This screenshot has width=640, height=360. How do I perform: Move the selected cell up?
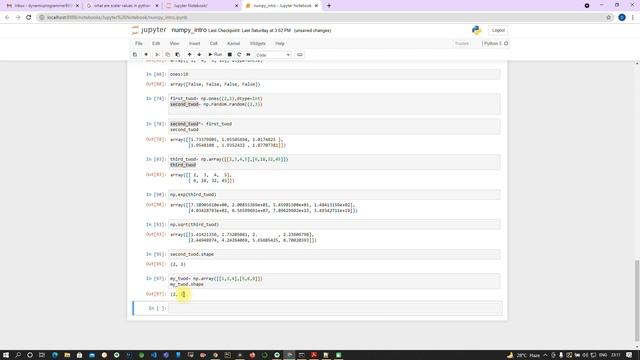(189, 55)
